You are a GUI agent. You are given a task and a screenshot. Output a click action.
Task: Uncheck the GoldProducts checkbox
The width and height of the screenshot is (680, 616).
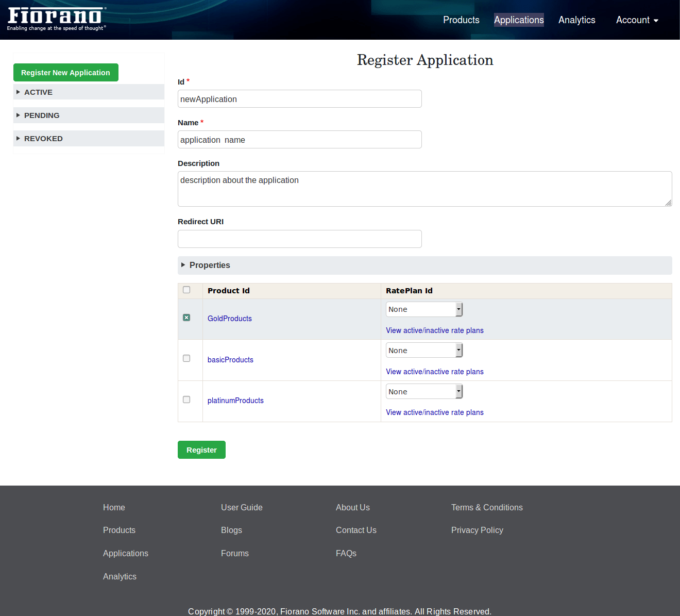click(186, 318)
